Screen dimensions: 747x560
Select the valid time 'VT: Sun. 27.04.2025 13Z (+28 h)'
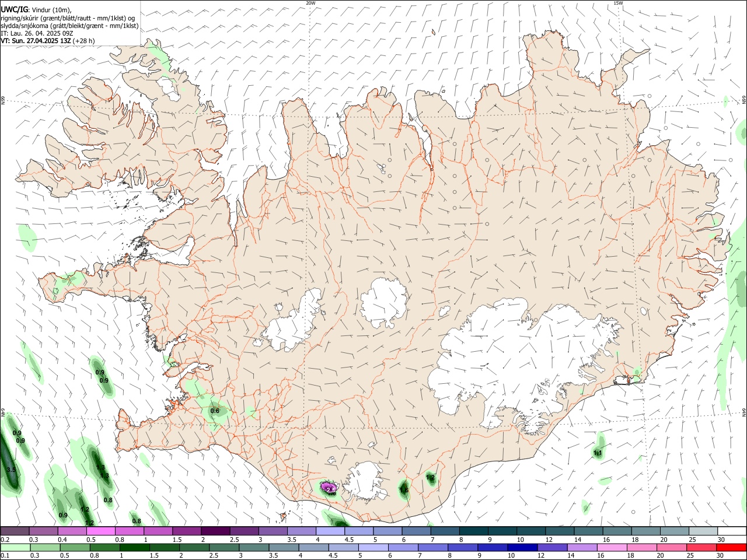(x=48, y=41)
